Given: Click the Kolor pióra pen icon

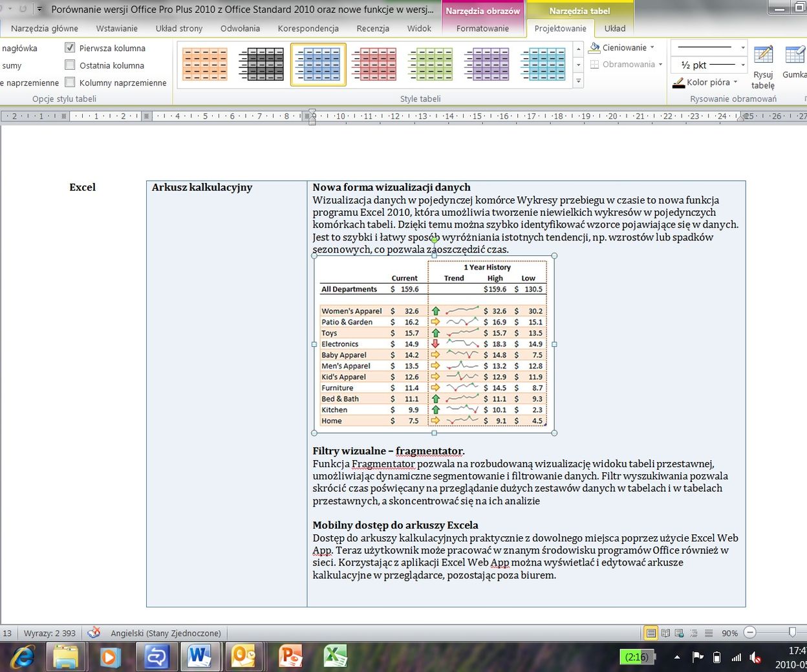Looking at the screenshot, I should coord(678,82).
